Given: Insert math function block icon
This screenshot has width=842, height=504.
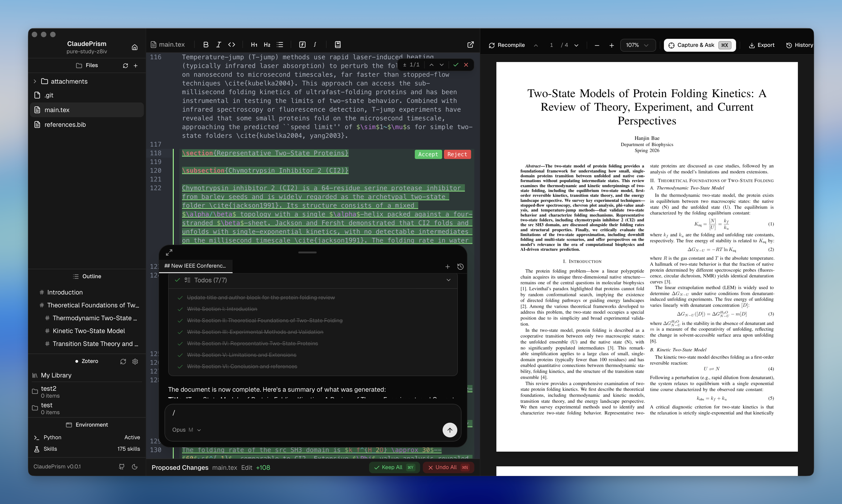Looking at the screenshot, I should pyautogui.click(x=302, y=45).
